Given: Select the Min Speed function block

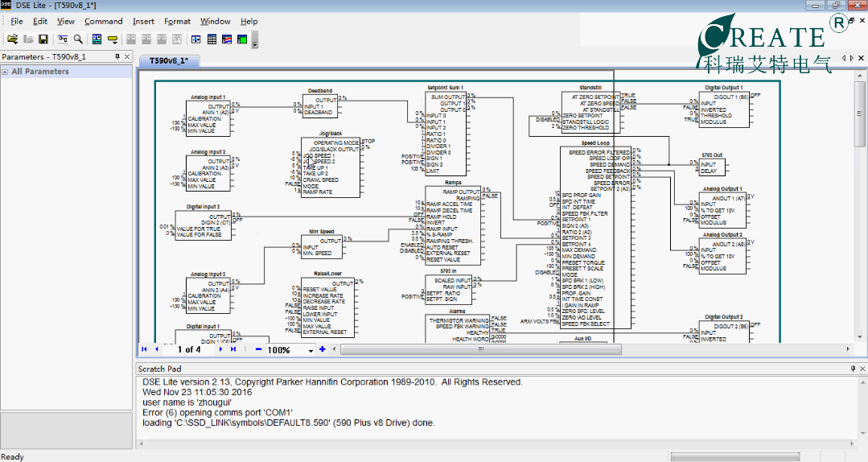Looking at the screenshot, I should pos(322,247).
